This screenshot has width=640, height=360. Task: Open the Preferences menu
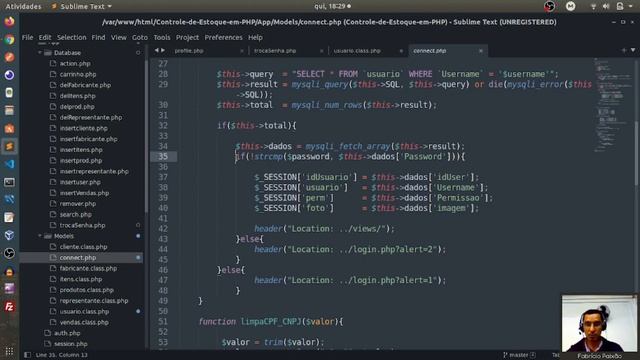coord(223,37)
